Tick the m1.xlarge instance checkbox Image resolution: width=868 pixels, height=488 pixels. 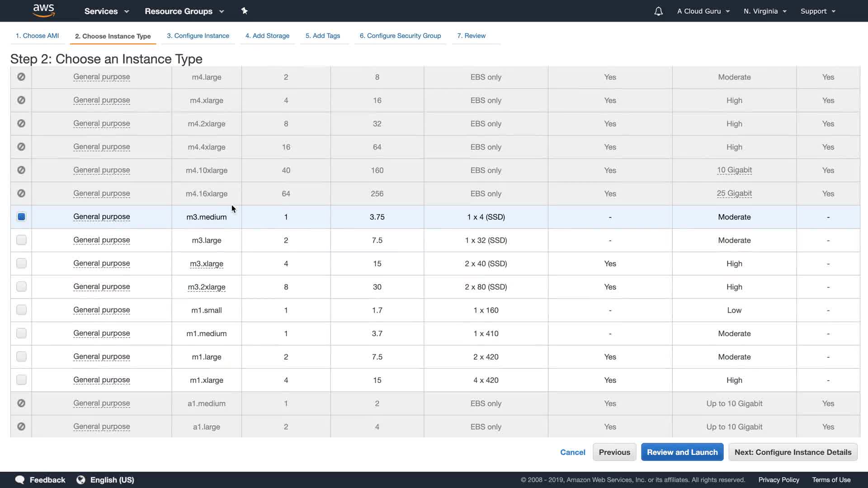pyautogui.click(x=21, y=380)
